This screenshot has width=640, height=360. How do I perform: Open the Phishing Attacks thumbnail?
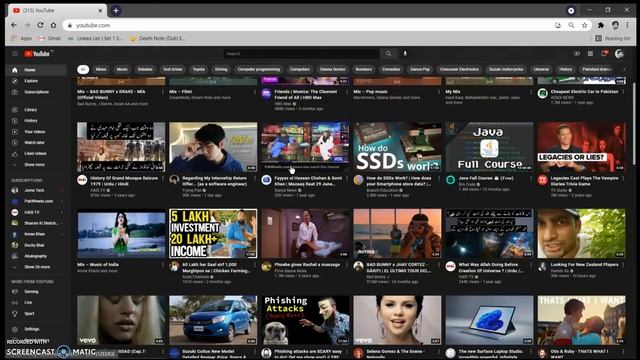click(305, 320)
